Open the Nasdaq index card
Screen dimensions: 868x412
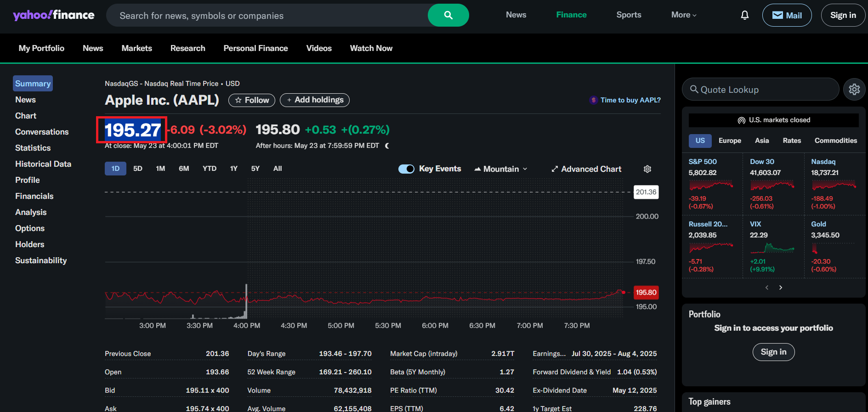click(x=834, y=185)
